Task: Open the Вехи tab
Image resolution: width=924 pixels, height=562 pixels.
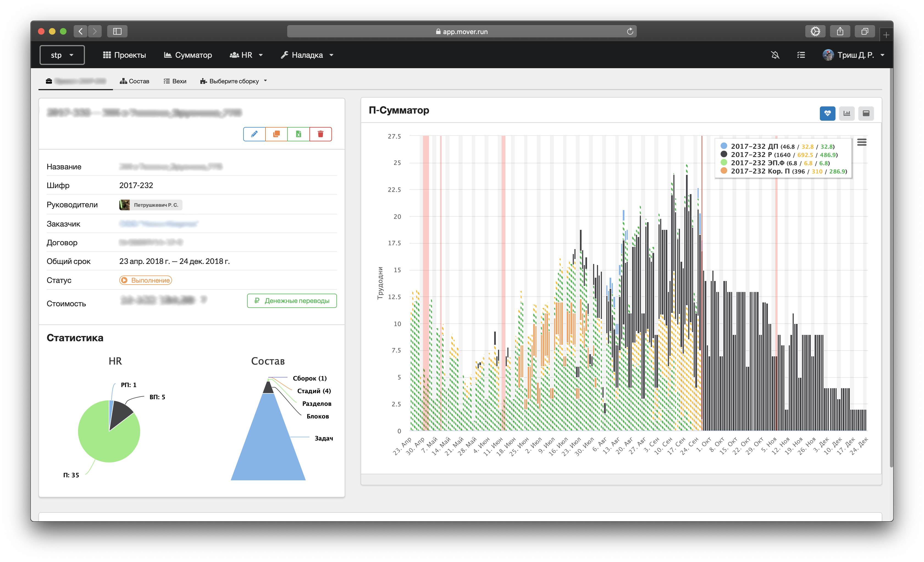Action: (175, 81)
